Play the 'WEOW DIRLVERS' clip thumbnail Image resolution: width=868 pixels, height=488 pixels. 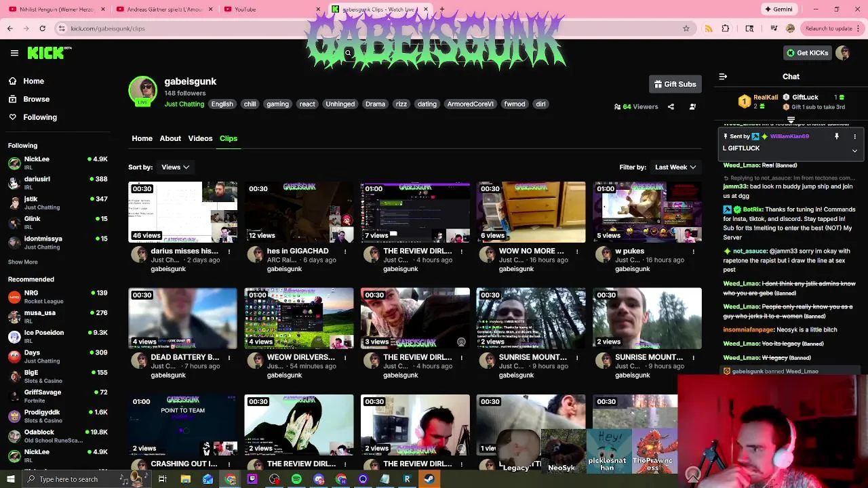pyautogui.click(x=299, y=318)
